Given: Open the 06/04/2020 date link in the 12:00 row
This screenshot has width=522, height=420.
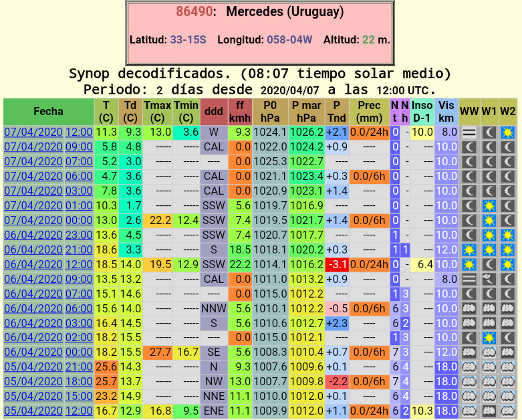Looking at the screenshot, I should [x=33, y=264].
